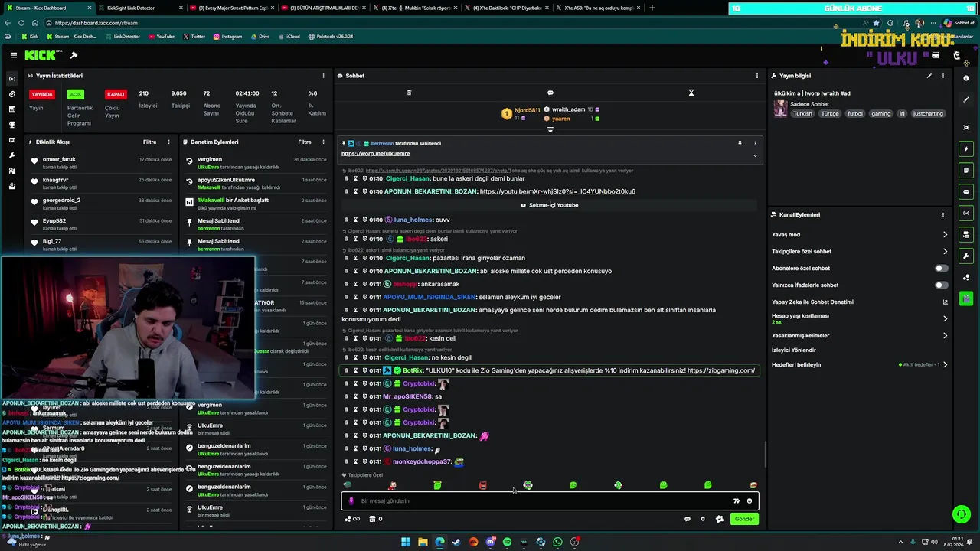The image size is (980, 551).
Task: Click the channel avatar next to Sadece Sohbet
Action: click(780, 109)
